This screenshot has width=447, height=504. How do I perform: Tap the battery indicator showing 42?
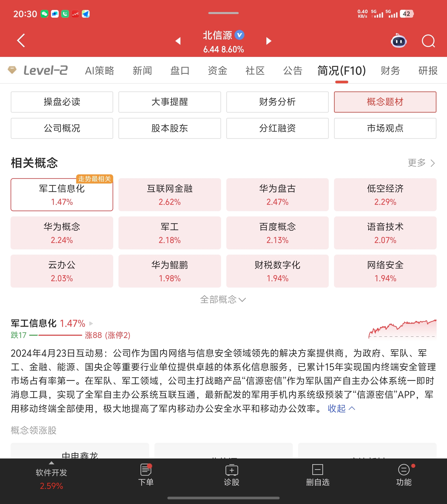pyautogui.click(x=407, y=14)
